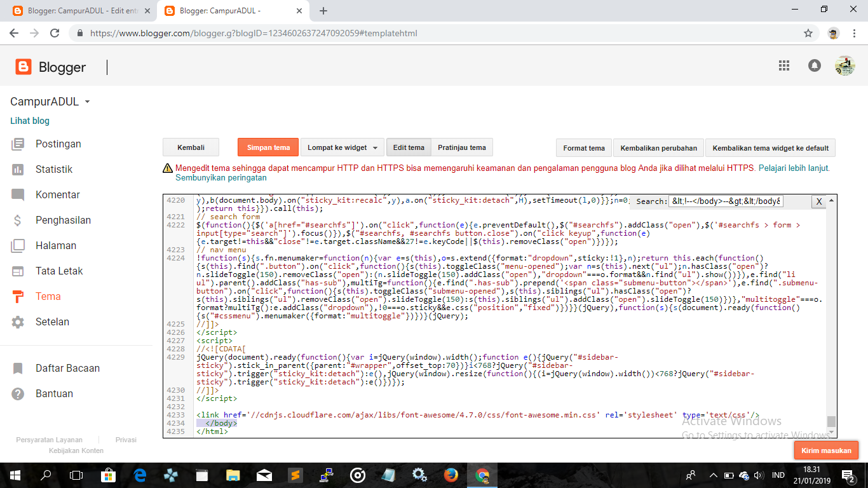Screen dimensions: 868x488
Task: Open the Lihat blog link
Action: pos(30,121)
